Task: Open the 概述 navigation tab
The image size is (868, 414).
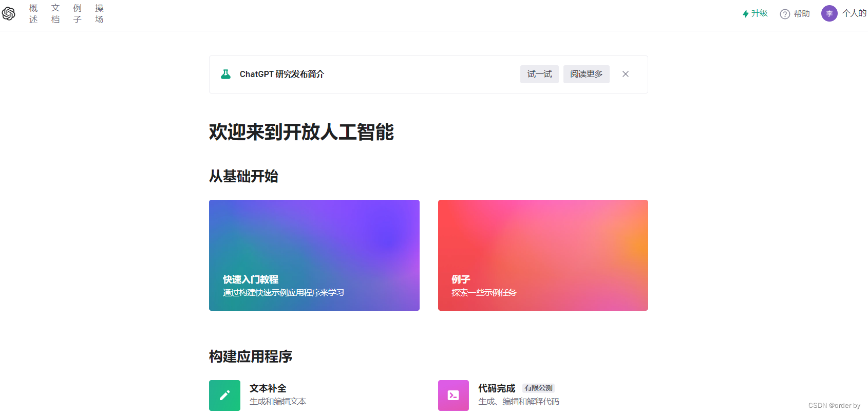Action: point(33,14)
